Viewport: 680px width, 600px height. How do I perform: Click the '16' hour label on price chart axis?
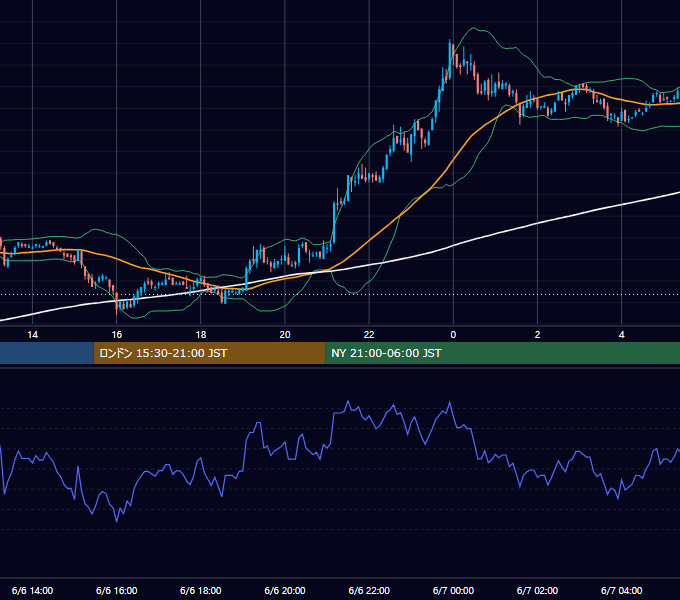tap(117, 335)
